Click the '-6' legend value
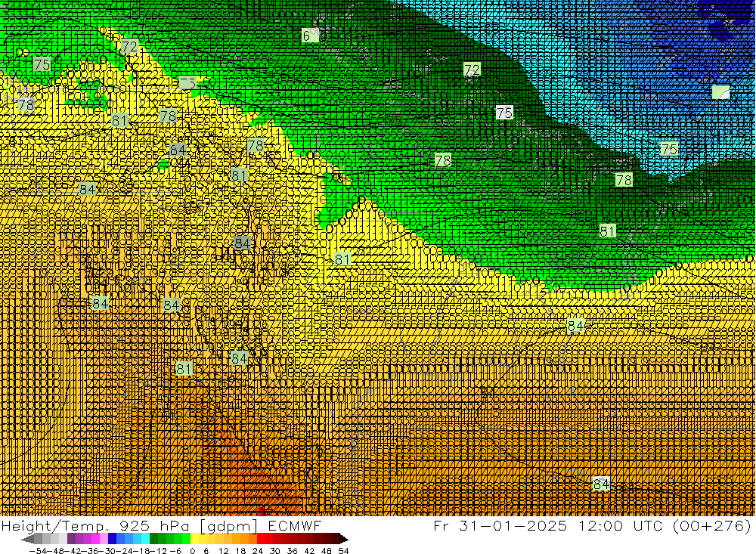The image size is (756, 554). [175, 551]
